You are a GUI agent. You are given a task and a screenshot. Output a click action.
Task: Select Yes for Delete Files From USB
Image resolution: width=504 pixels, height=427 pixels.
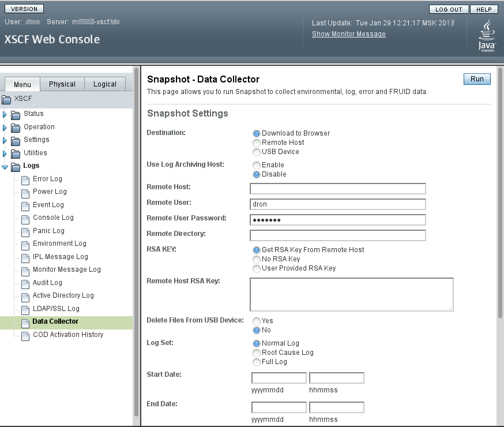click(x=257, y=321)
